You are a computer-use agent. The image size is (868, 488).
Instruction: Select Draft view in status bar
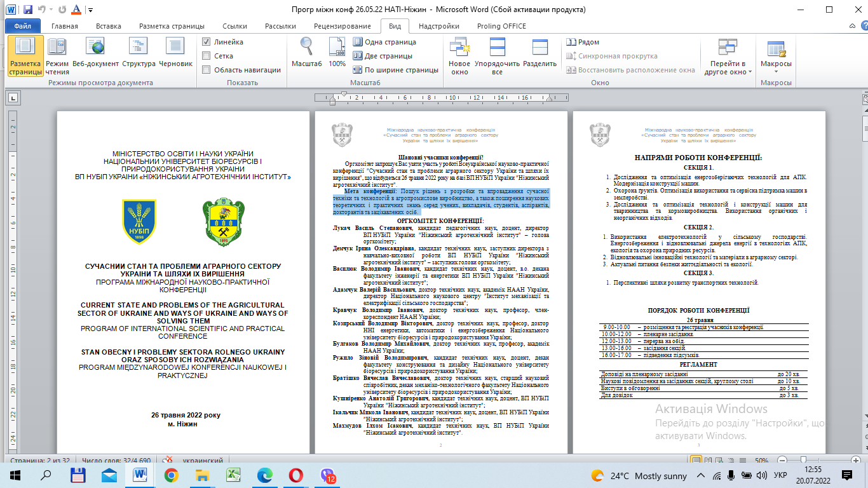[x=743, y=460]
